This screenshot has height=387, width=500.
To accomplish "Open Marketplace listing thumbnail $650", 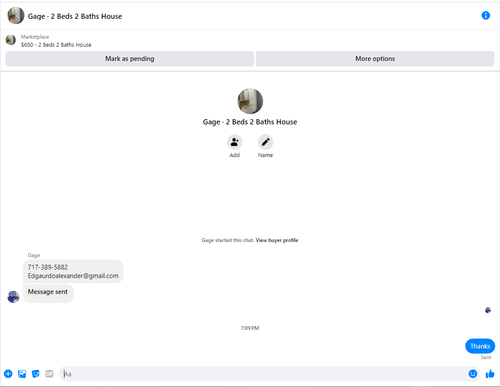I will pos(11,40).
